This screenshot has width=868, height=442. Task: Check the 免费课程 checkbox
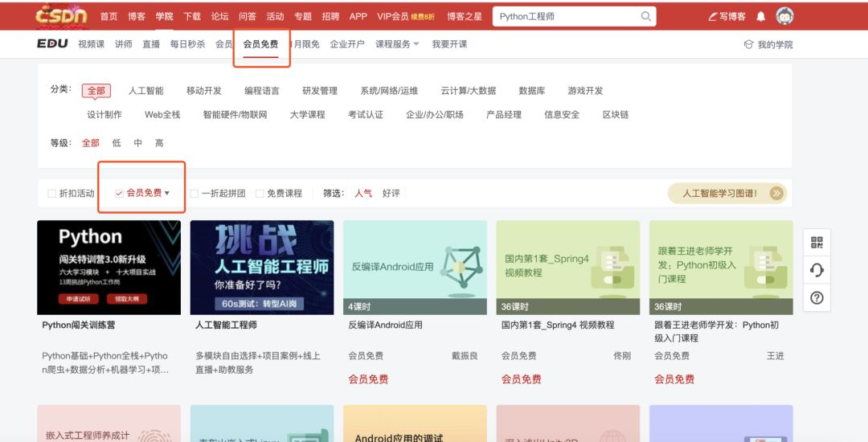[259, 194]
